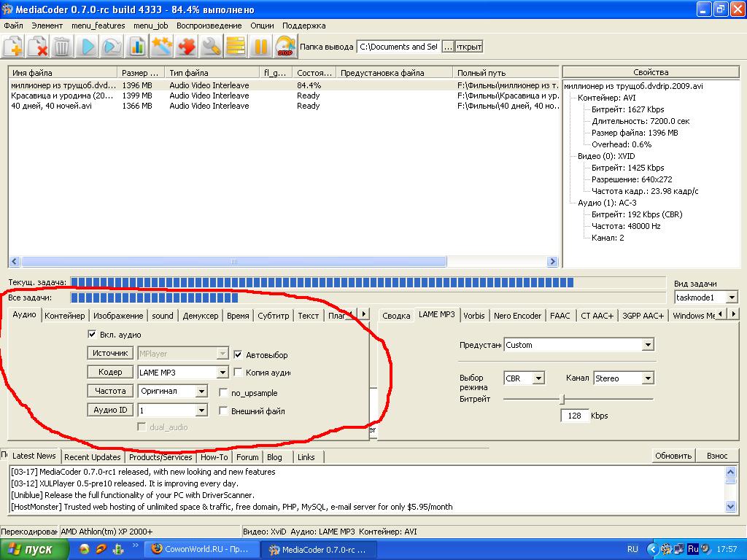The image size is (747, 560).
Task: Open the Поддержка menu
Action: click(x=304, y=26)
